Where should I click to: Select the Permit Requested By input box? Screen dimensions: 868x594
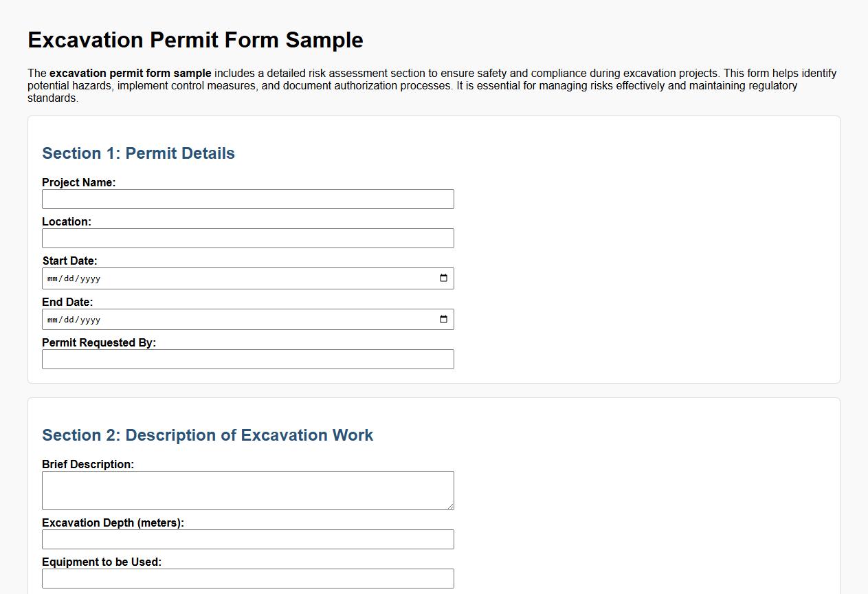[x=247, y=359]
